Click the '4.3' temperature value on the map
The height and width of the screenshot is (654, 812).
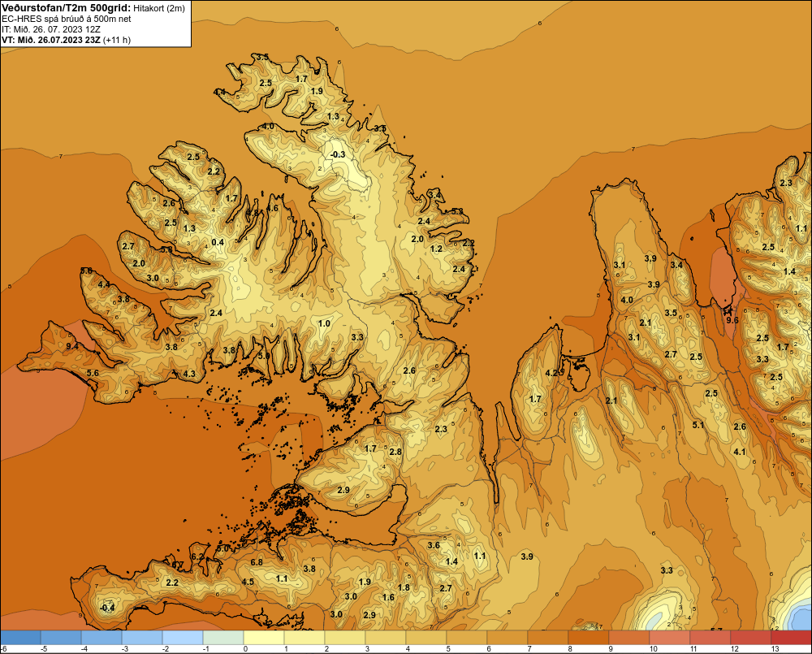click(x=189, y=374)
